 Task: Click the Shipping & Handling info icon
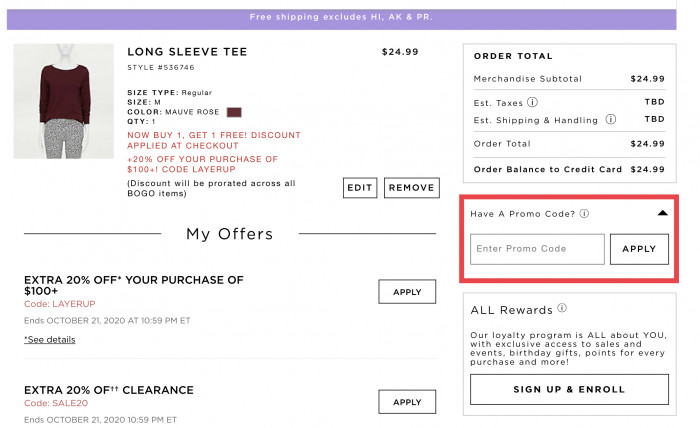pyautogui.click(x=611, y=119)
